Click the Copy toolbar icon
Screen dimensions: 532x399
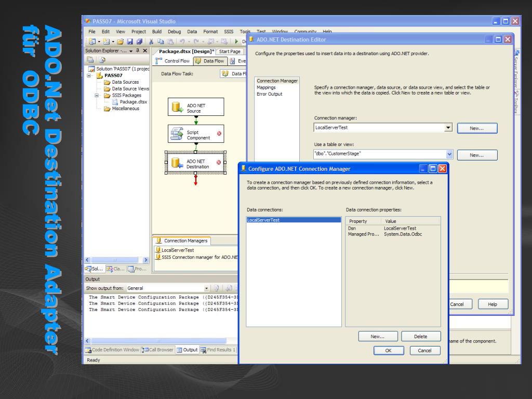[161, 42]
